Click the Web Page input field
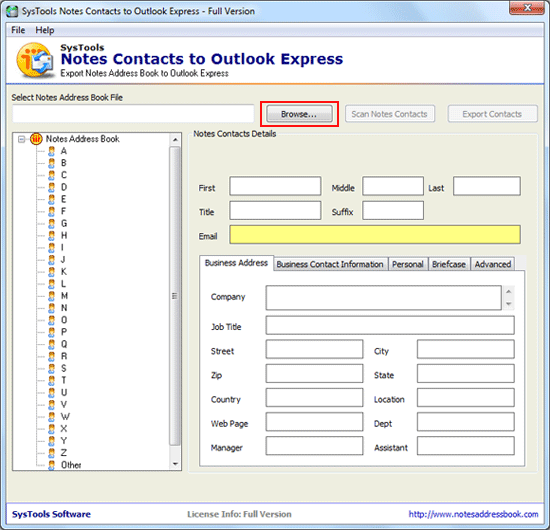Screen dimensions: 550x530 [x=314, y=422]
